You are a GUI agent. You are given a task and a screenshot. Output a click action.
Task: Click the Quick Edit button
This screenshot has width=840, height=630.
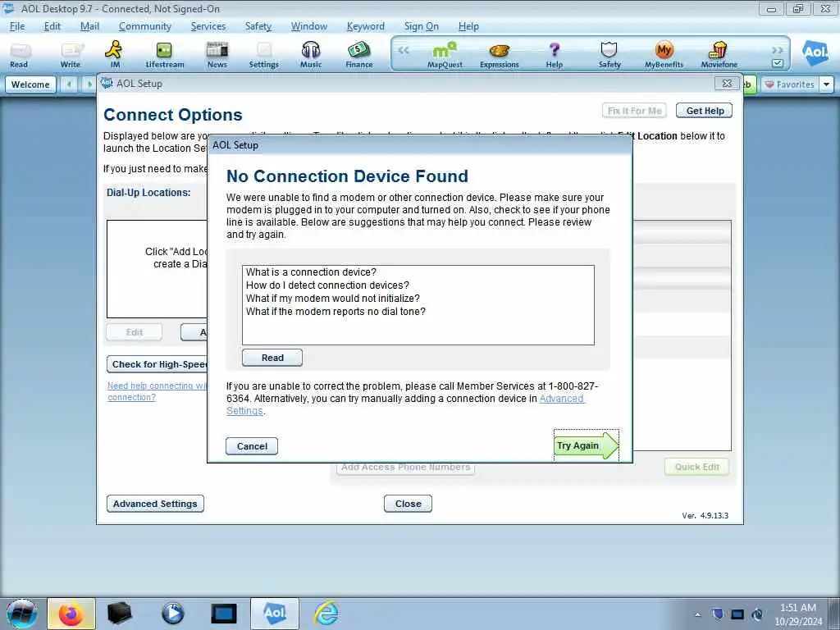point(697,467)
